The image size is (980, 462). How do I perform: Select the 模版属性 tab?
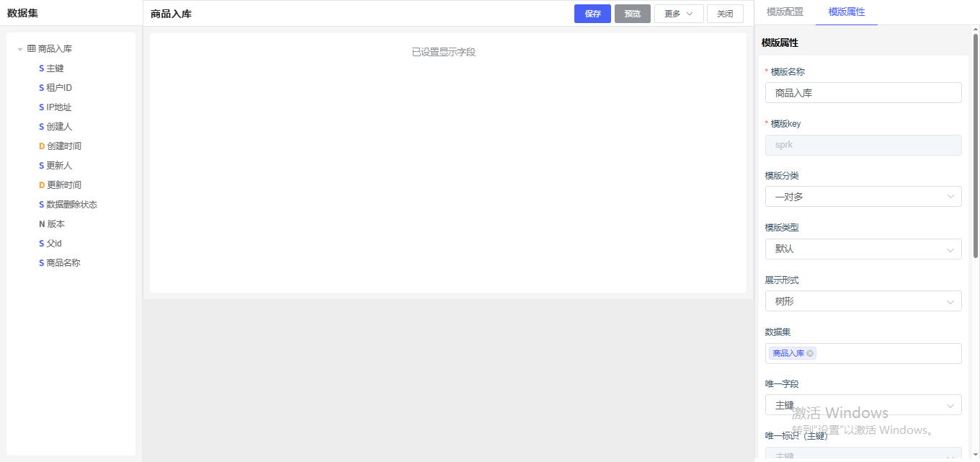[x=846, y=12]
